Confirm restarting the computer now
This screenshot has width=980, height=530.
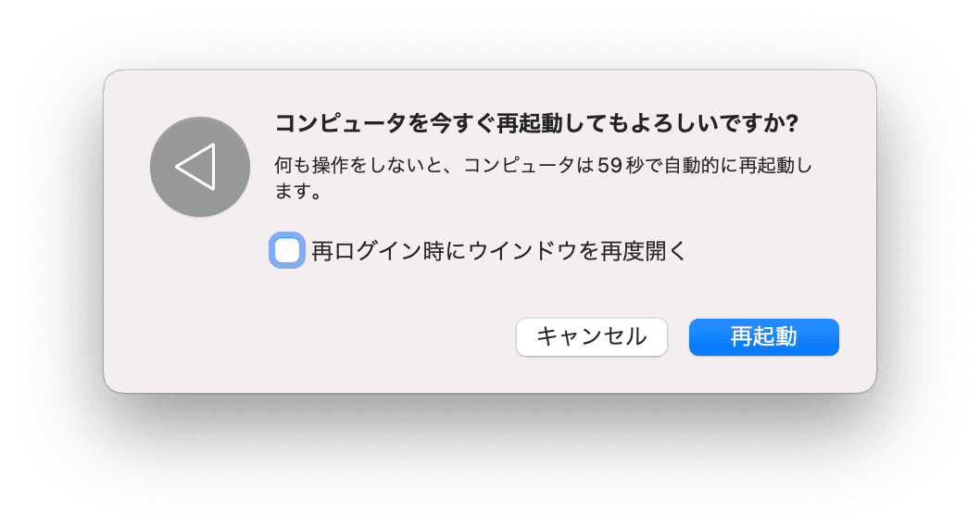(x=764, y=337)
